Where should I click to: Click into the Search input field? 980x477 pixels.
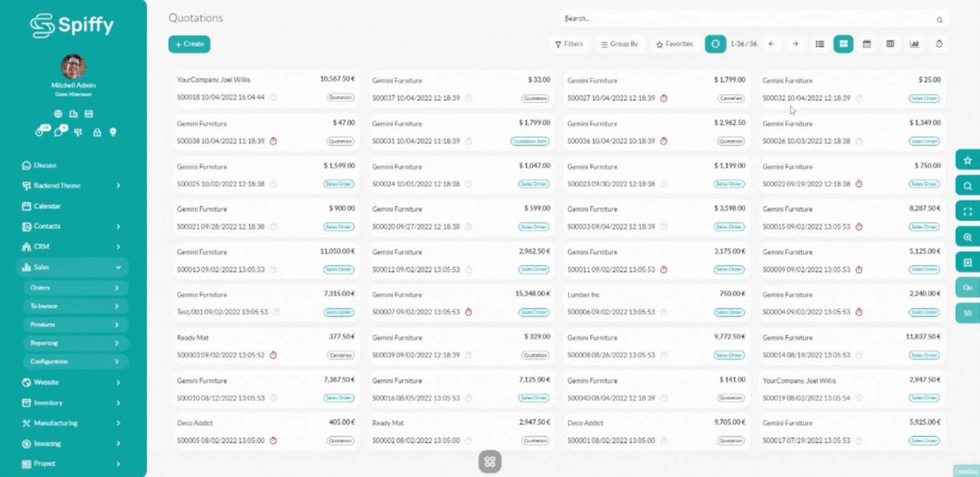pyautogui.click(x=748, y=19)
